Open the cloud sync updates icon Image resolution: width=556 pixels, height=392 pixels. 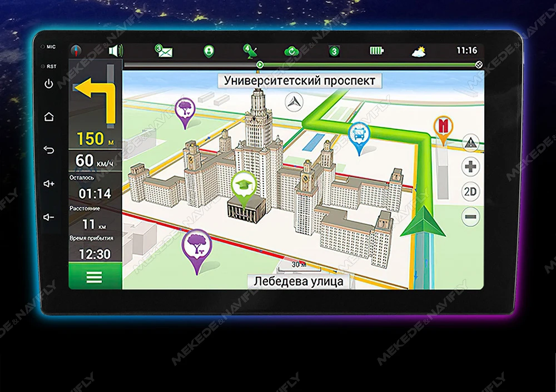[x=291, y=51]
